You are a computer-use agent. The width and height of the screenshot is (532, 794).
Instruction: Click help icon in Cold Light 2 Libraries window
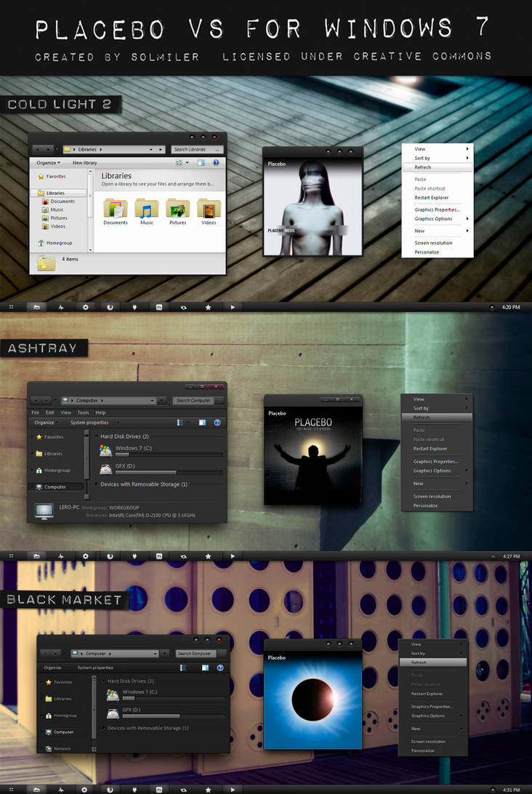pyautogui.click(x=216, y=163)
